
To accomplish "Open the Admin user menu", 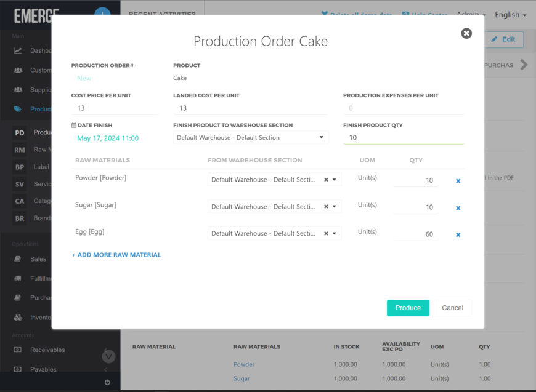I will pyautogui.click(x=471, y=15).
